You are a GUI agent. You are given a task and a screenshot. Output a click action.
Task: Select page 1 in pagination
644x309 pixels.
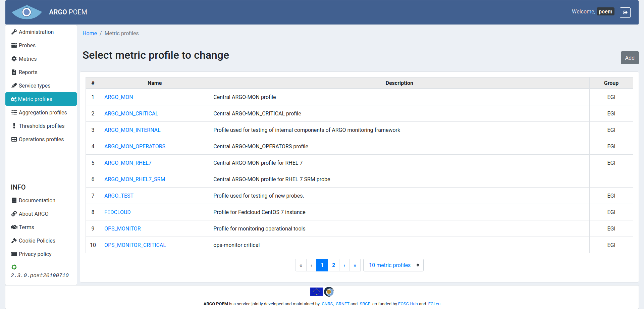322,265
